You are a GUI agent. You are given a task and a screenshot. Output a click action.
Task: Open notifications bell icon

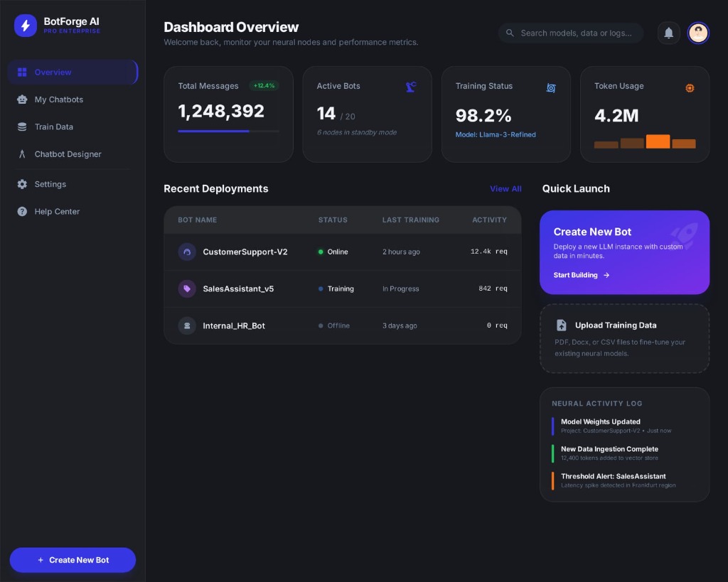[x=668, y=33]
